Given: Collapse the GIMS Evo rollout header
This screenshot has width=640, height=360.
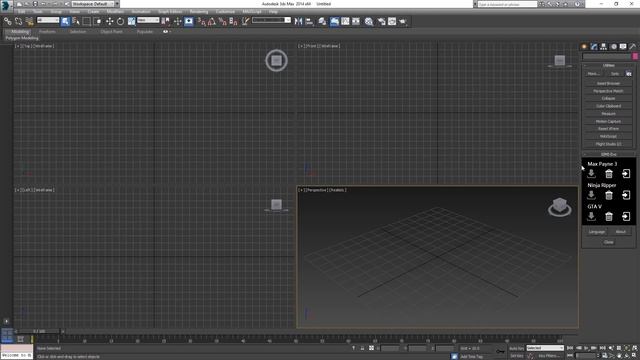Looking at the screenshot, I should pos(608,154).
